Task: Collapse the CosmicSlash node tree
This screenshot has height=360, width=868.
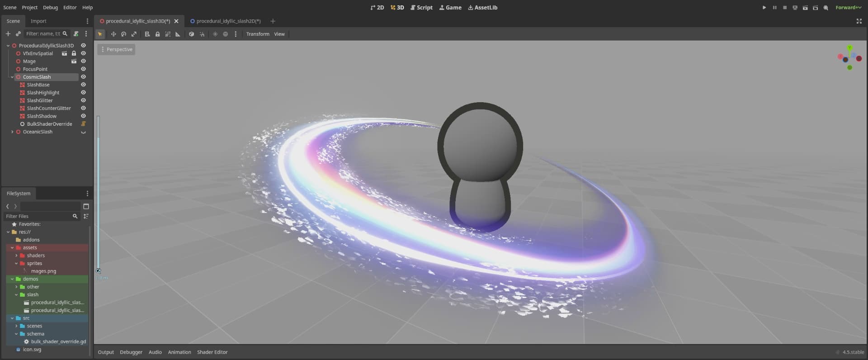Action: (12, 77)
